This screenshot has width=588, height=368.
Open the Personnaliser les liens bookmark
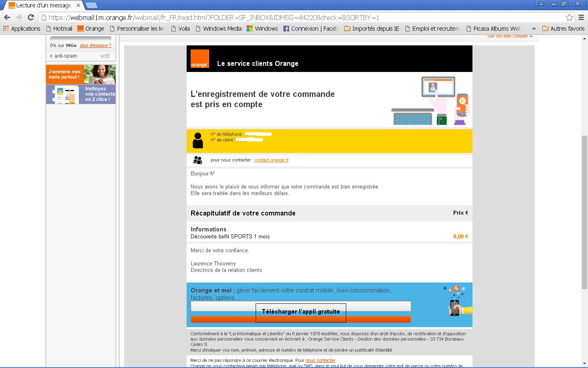137,29
